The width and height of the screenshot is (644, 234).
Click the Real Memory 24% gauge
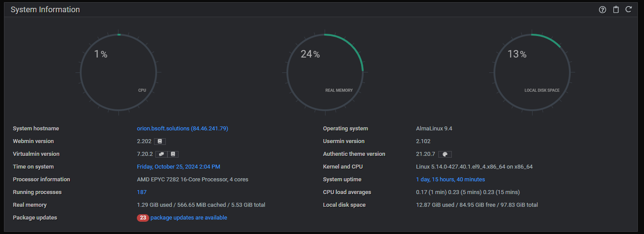click(x=325, y=72)
